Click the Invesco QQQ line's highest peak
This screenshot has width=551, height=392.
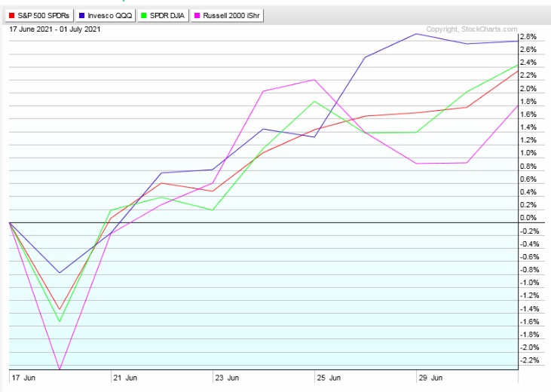pos(416,34)
